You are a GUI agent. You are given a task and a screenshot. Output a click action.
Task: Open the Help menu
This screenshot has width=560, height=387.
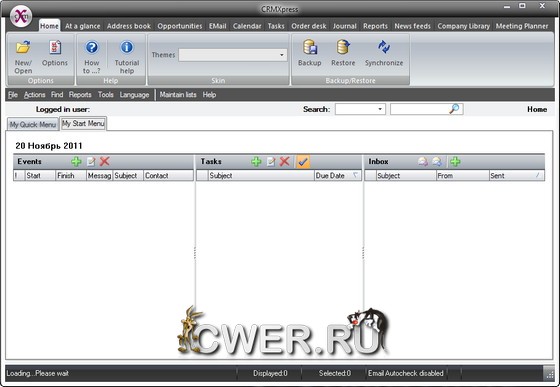[x=209, y=95]
